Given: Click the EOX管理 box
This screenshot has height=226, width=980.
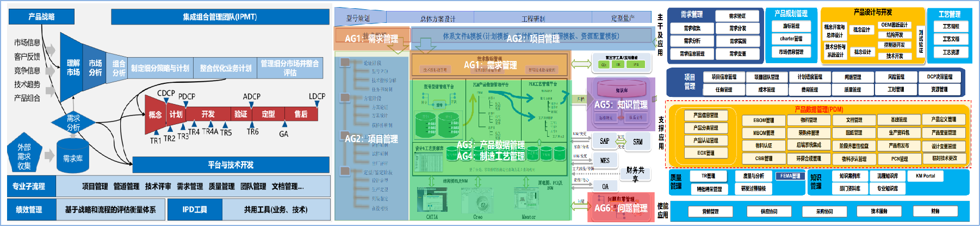Looking at the screenshot, I should pos(705,153).
